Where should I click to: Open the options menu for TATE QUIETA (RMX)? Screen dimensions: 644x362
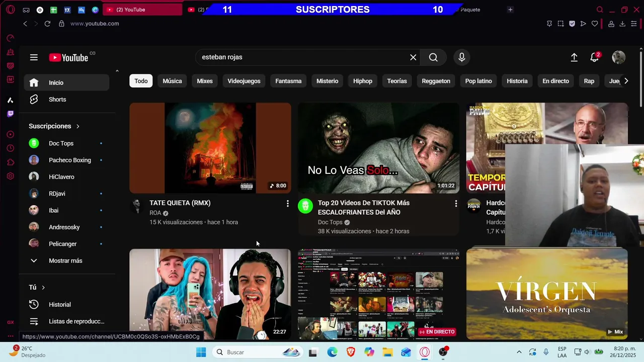coord(287,204)
